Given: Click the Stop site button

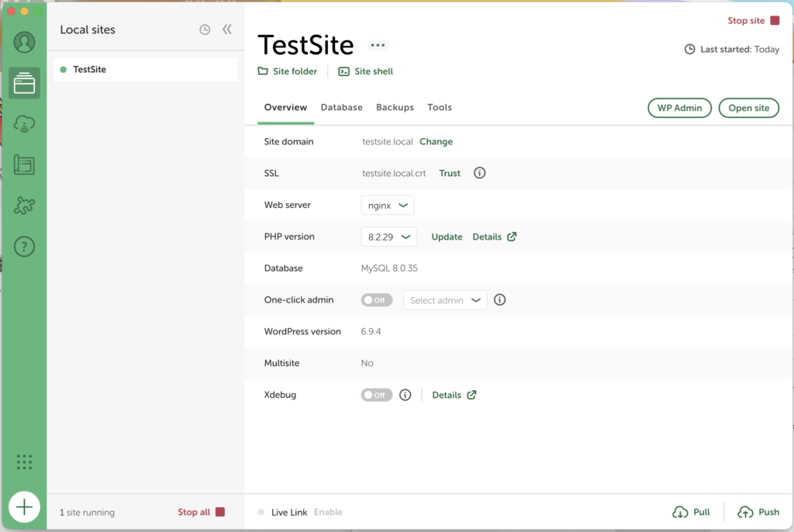Looking at the screenshot, I should [x=753, y=21].
